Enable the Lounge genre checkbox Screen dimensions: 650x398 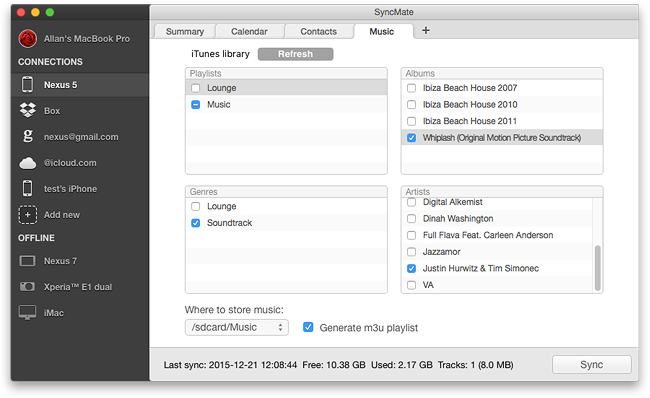pos(196,206)
